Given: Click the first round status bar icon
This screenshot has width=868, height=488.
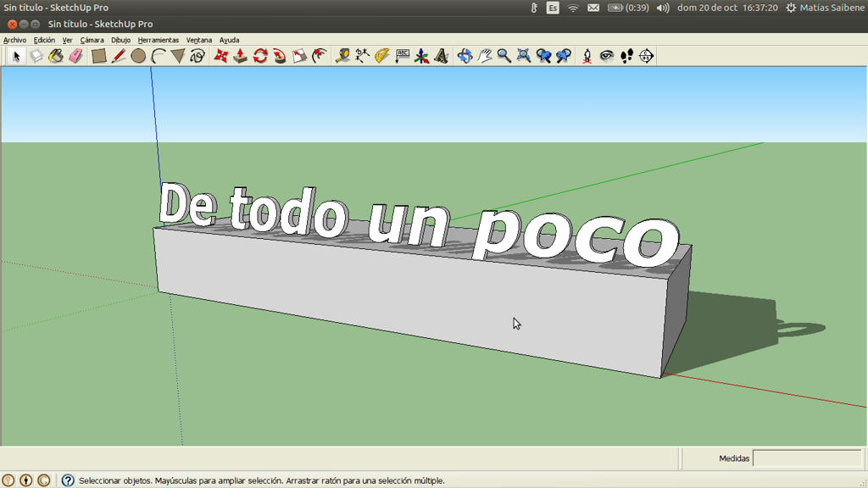Looking at the screenshot, I should [x=8, y=480].
